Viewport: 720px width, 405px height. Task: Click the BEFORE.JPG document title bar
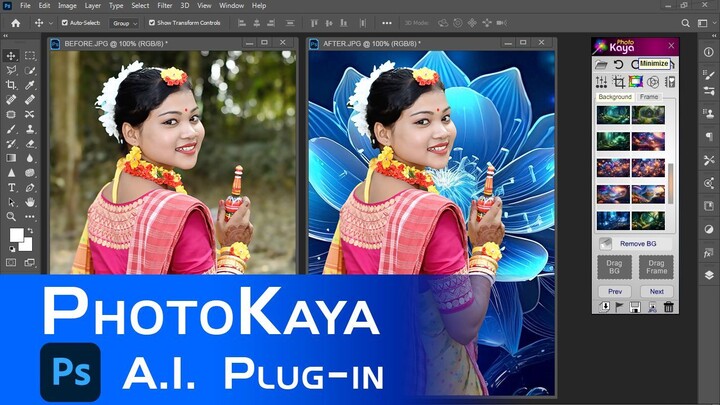(x=174, y=43)
